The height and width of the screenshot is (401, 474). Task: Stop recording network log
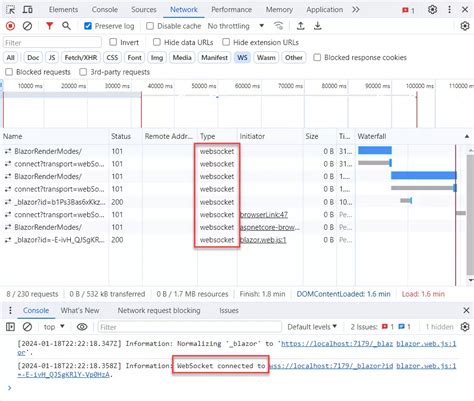tap(10, 26)
